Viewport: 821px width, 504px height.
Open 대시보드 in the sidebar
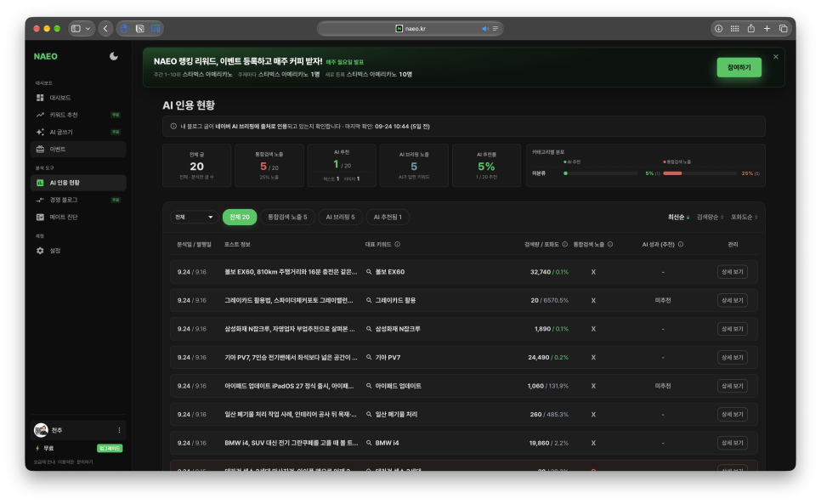click(x=78, y=98)
